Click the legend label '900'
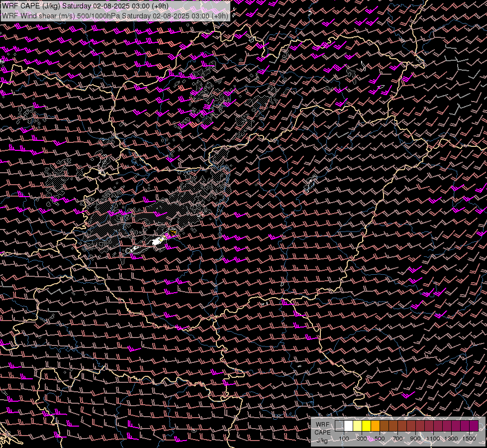 coord(415,439)
